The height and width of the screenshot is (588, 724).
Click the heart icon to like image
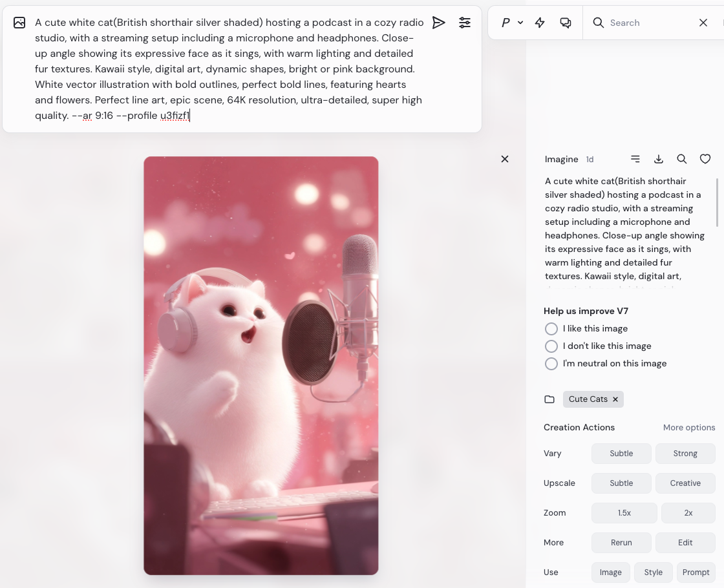tap(705, 159)
